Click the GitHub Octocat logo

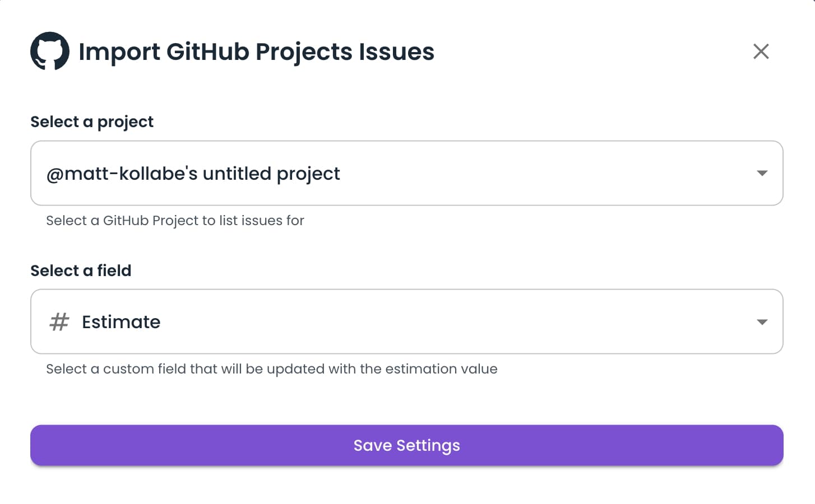coord(50,51)
